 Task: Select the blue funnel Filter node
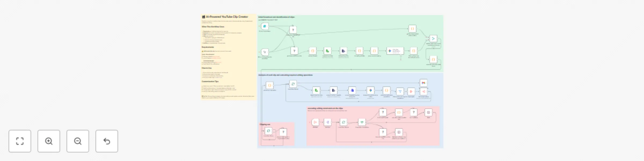(400, 92)
